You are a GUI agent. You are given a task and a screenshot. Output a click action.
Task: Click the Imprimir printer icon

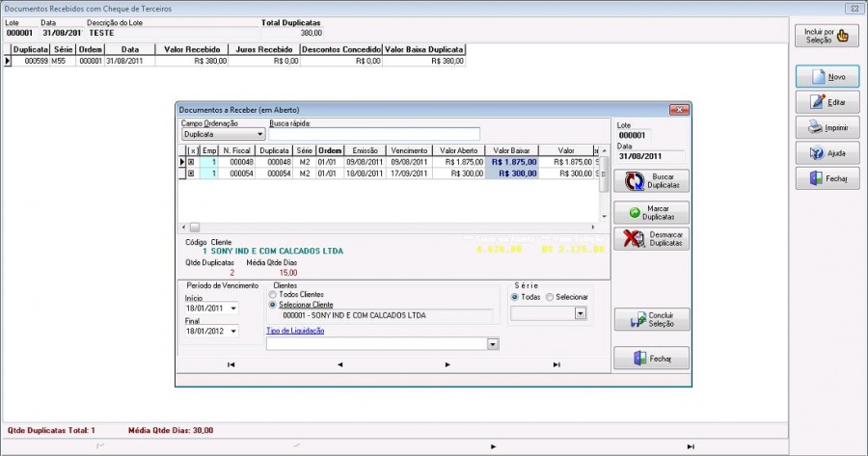(x=815, y=127)
